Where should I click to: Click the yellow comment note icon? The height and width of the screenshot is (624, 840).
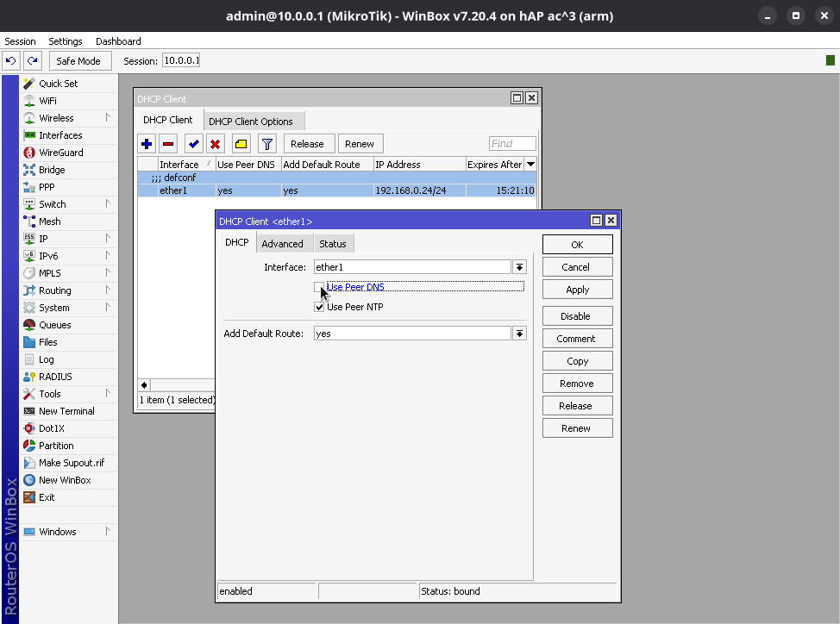[x=241, y=144]
